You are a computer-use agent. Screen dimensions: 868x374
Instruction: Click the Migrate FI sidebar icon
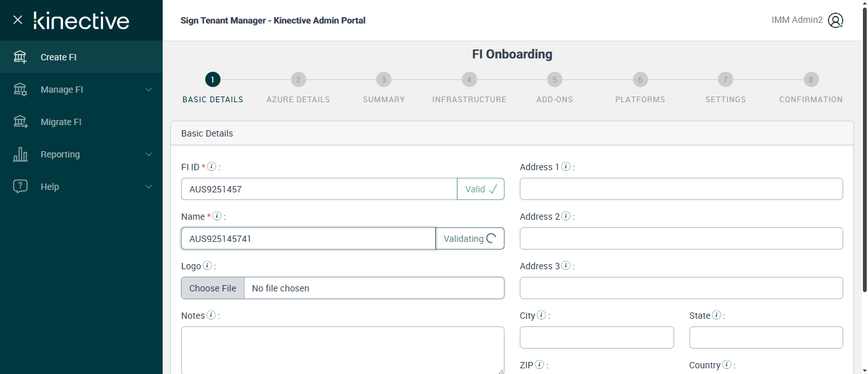20,122
